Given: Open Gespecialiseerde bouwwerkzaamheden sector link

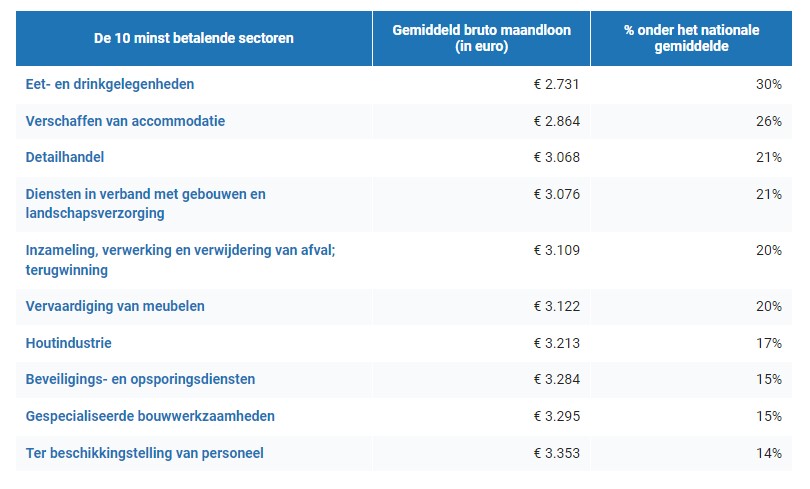Looking at the screenshot, I should [150, 416].
